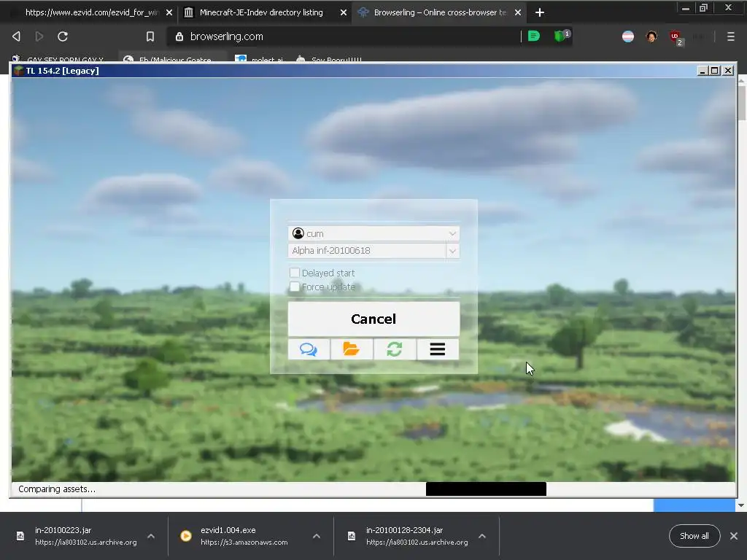The height and width of the screenshot is (560, 747).
Task: Expand the account dropdown showing cum
Action: click(x=452, y=233)
